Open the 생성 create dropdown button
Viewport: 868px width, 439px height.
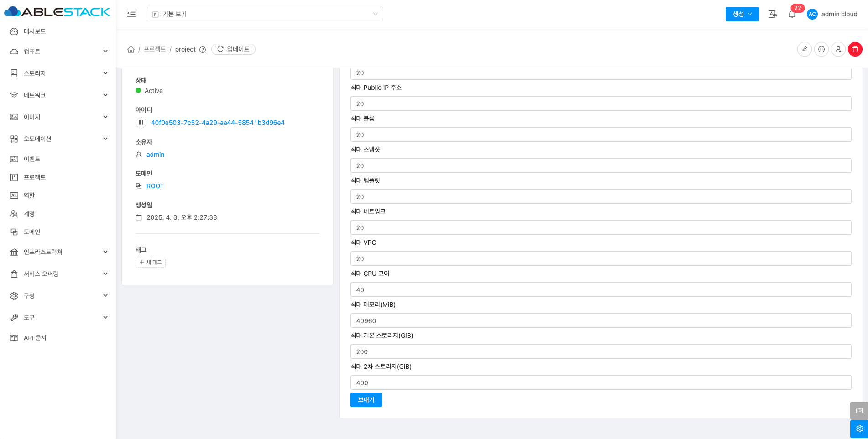tap(742, 14)
